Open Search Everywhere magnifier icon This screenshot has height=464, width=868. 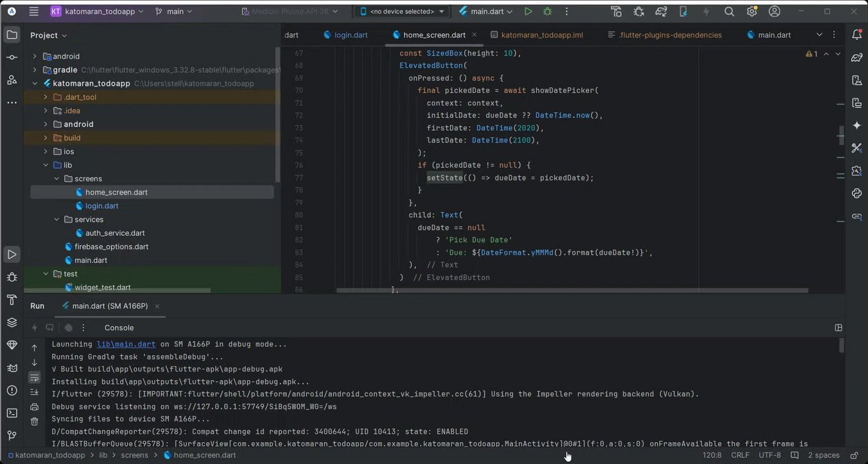pos(729,12)
